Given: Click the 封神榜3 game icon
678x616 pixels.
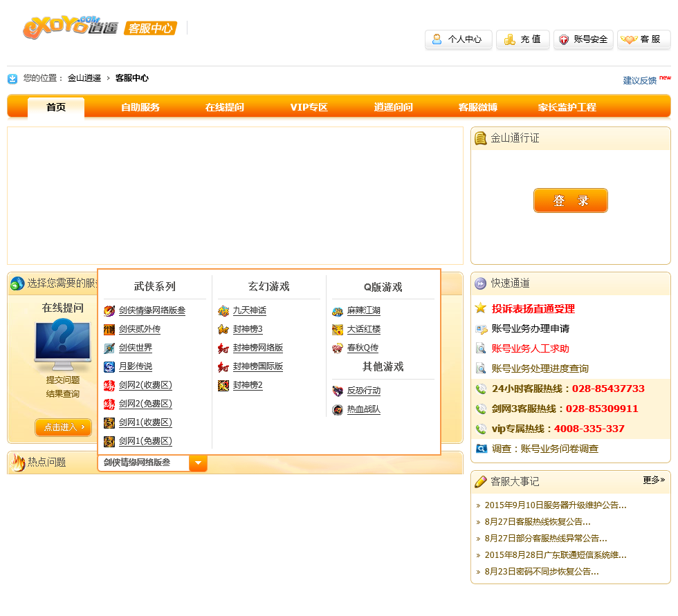Looking at the screenshot, I should (223, 329).
